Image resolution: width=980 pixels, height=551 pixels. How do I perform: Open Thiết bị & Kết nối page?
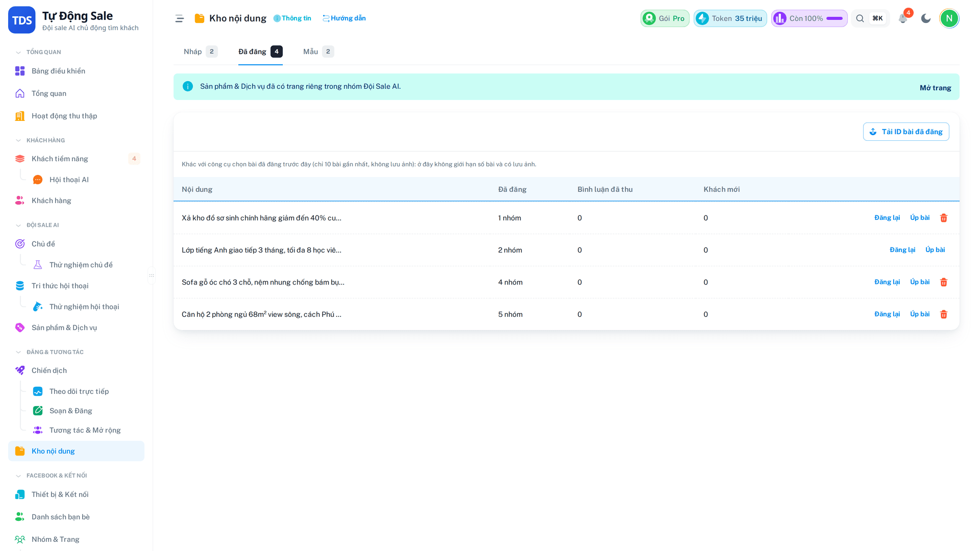point(76,494)
